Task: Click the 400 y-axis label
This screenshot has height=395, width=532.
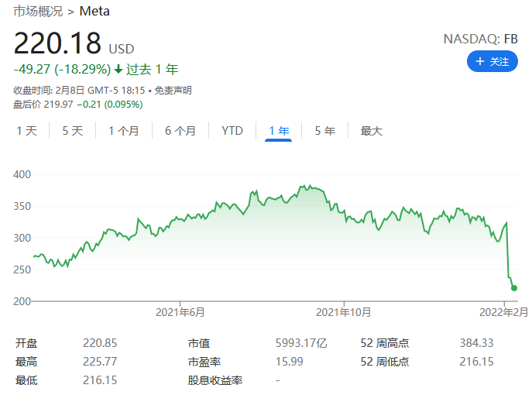Action: point(22,174)
